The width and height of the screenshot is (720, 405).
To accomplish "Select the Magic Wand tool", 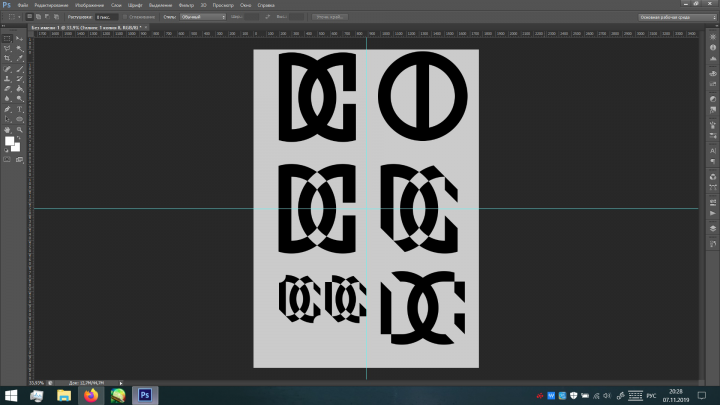I will [x=19, y=49].
